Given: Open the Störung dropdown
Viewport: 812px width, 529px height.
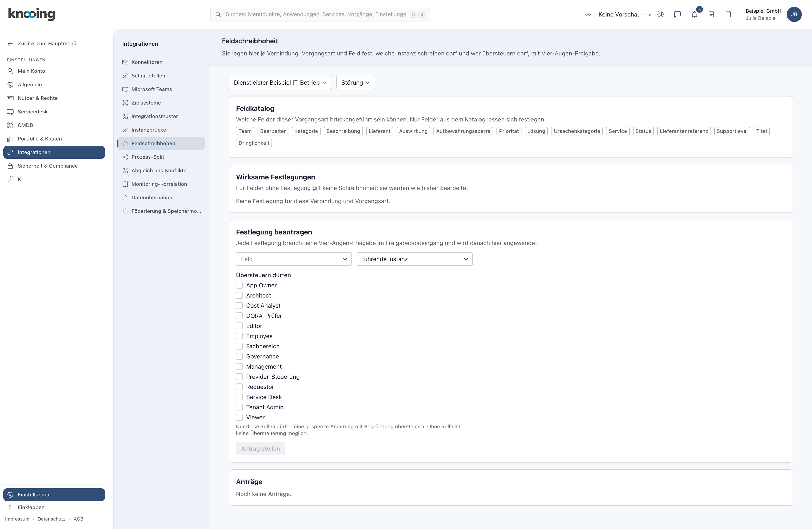Looking at the screenshot, I should coord(355,83).
